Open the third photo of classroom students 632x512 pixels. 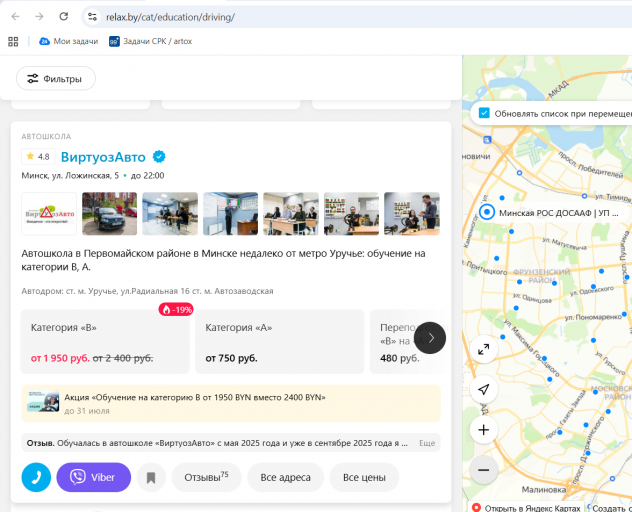click(170, 214)
